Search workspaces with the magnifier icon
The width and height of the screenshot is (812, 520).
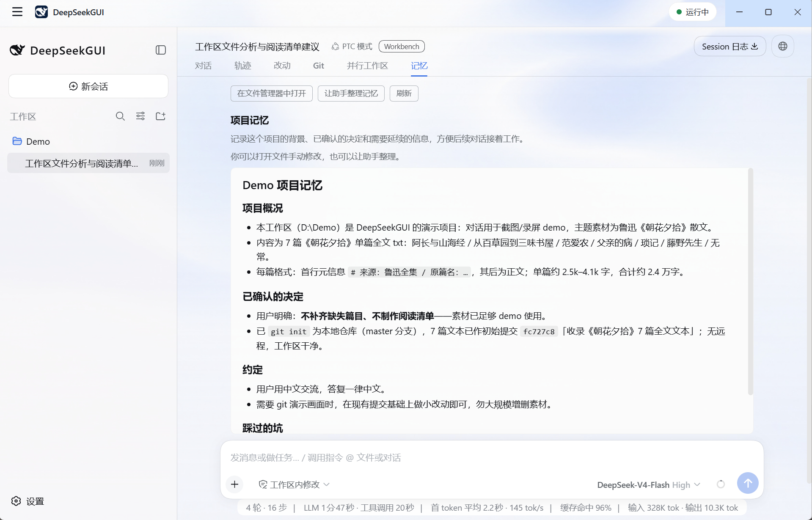[x=120, y=116]
